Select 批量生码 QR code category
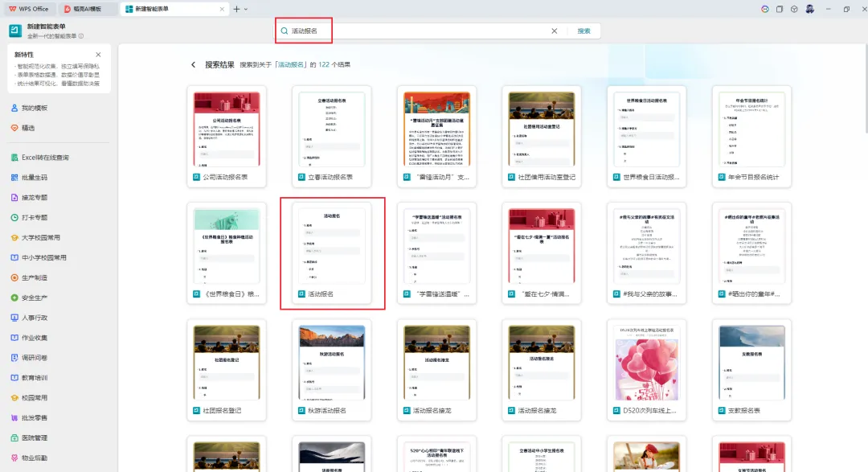This screenshot has width=868, height=472. [x=30, y=178]
